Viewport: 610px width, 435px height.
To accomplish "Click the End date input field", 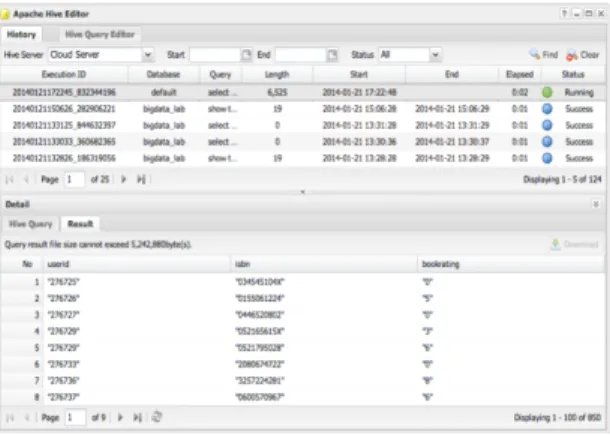I will 300,55.
